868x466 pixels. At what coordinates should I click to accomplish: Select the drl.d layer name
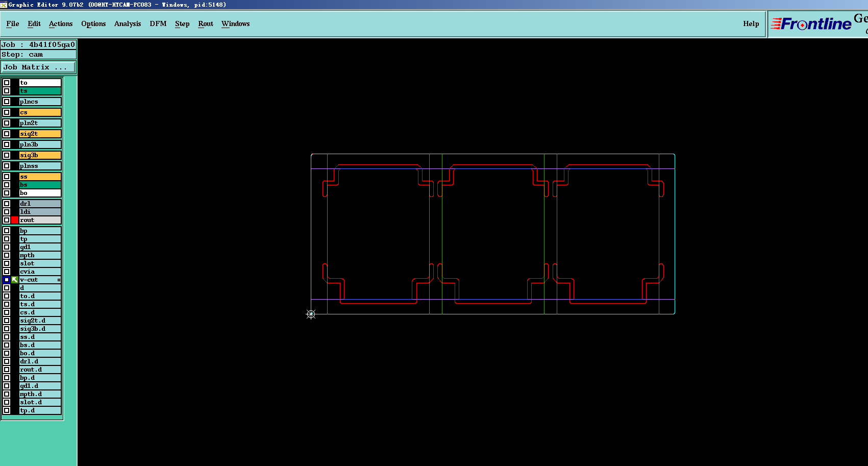click(40, 361)
